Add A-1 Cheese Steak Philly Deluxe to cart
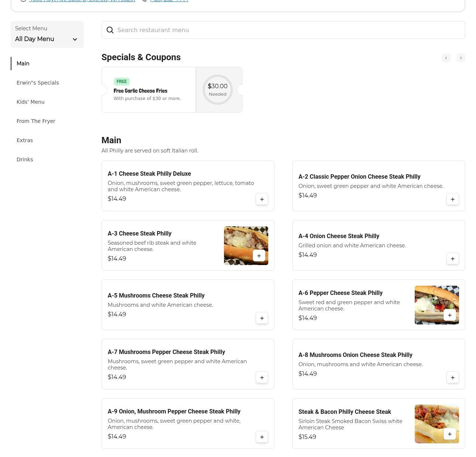This screenshot has width=476, height=457. pos(262,199)
